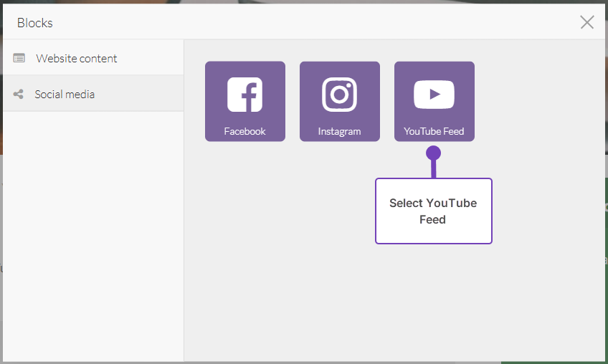Click the Instagram camera icon
This screenshot has height=364, width=608.
click(x=339, y=95)
